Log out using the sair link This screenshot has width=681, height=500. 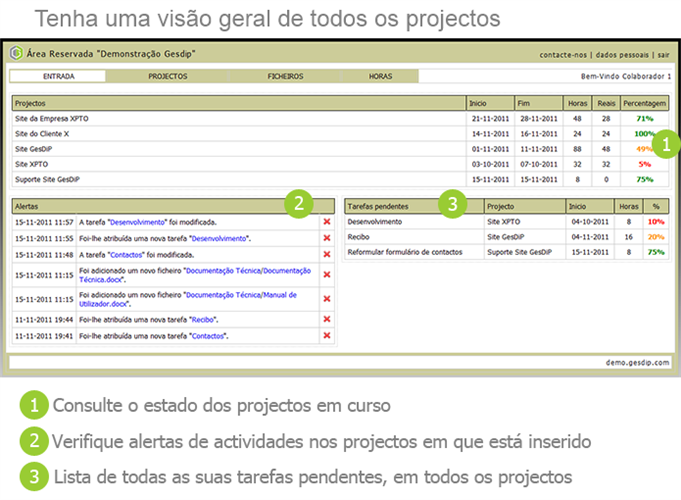tap(663, 54)
